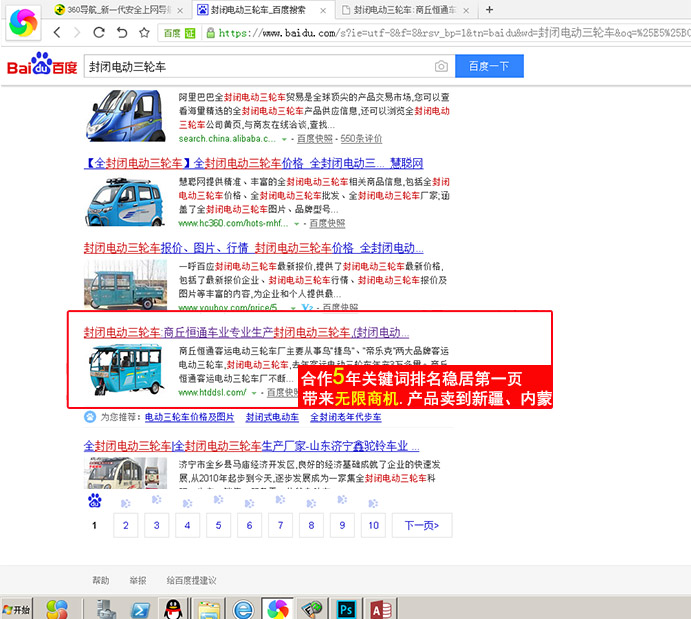Expand dropdown next to search.china.alibaba URL
The image size is (691, 619).
click(x=284, y=139)
